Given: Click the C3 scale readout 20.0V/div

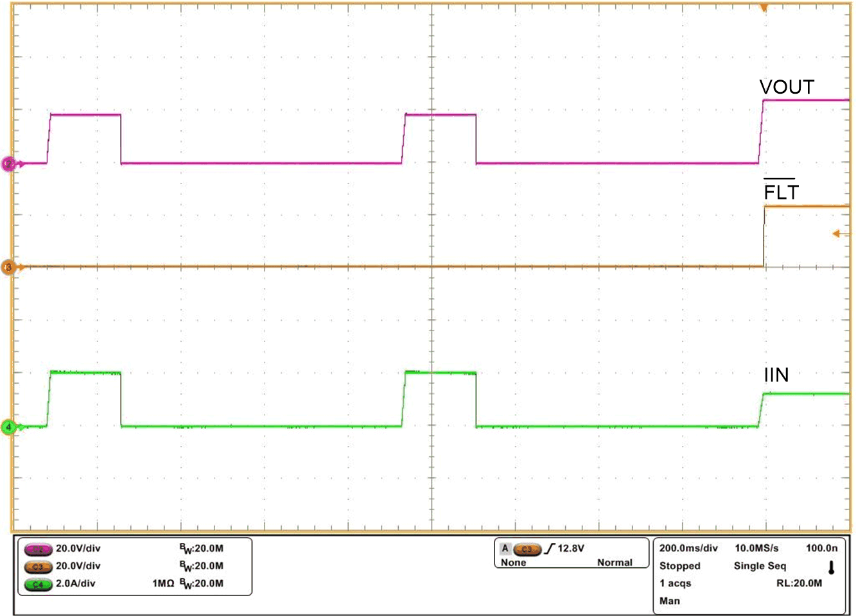Looking at the screenshot, I should coord(78,566).
